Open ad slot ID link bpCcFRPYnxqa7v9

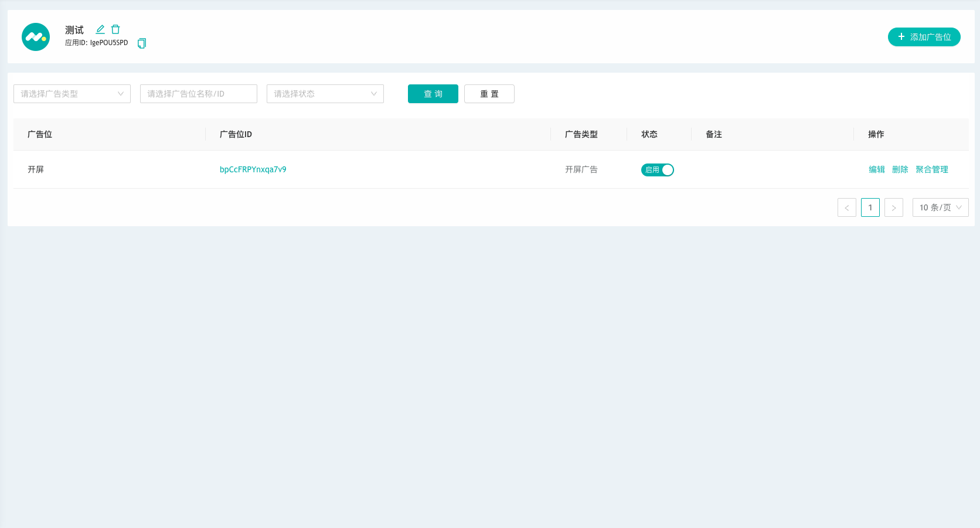pos(253,169)
